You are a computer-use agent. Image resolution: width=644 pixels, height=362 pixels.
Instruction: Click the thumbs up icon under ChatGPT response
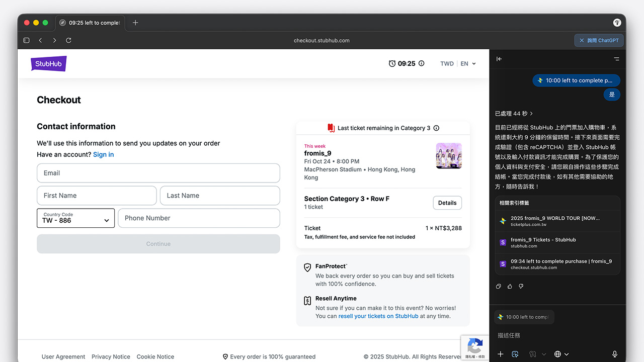pos(510,287)
